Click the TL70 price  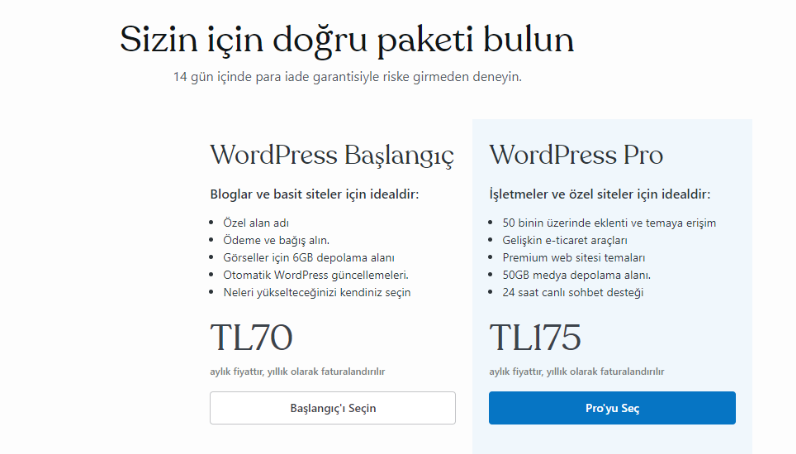pos(251,337)
